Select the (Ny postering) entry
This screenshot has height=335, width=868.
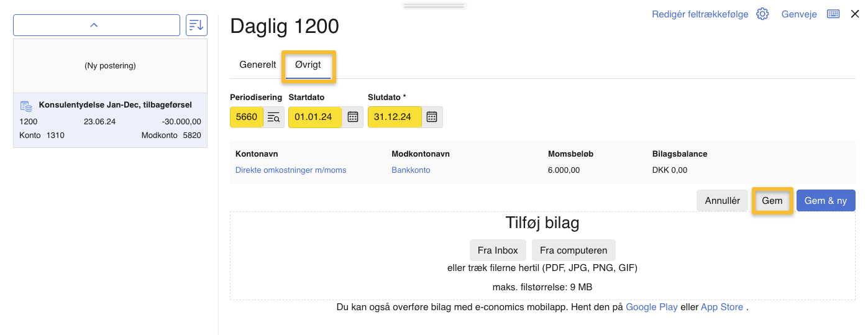click(x=110, y=66)
